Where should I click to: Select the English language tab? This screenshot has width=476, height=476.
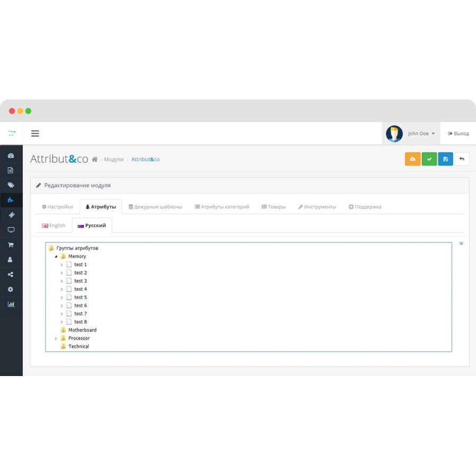[x=53, y=225]
